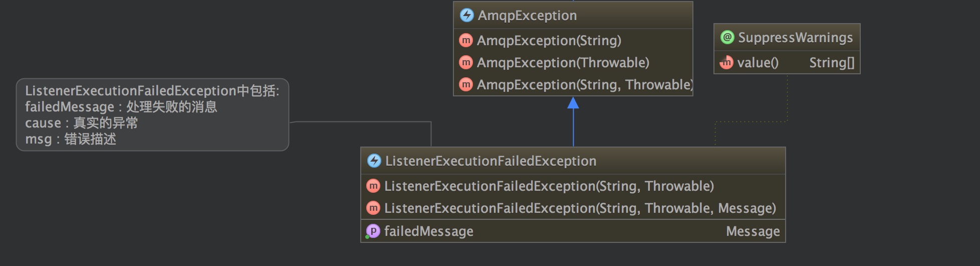Click the AmqpException class icon

pyautogui.click(x=466, y=15)
